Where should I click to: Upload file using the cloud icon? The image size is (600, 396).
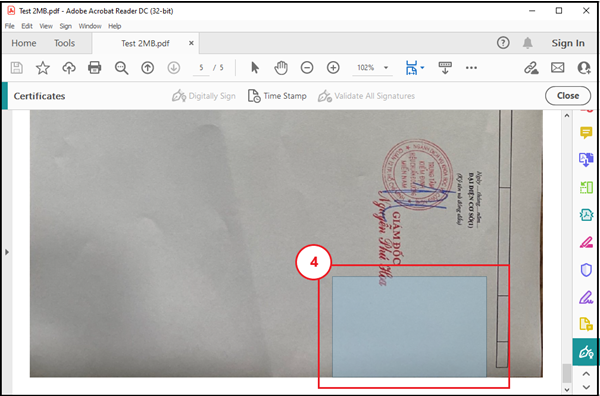point(69,68)
